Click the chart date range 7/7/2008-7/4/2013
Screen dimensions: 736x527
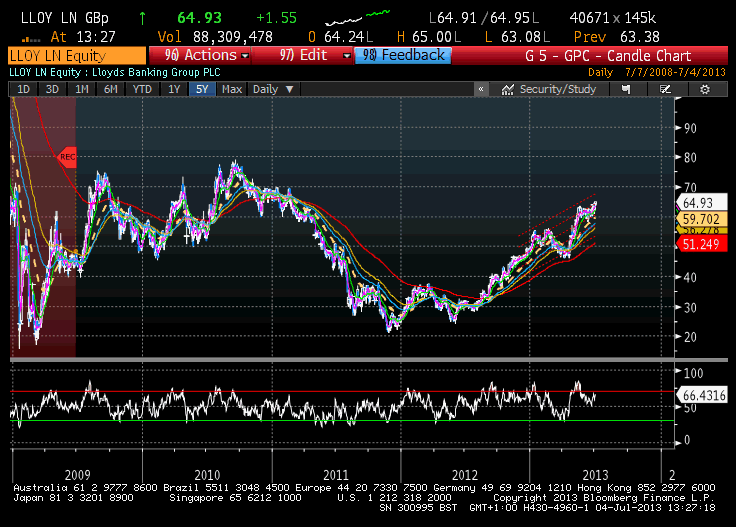[x=675, y=73]
